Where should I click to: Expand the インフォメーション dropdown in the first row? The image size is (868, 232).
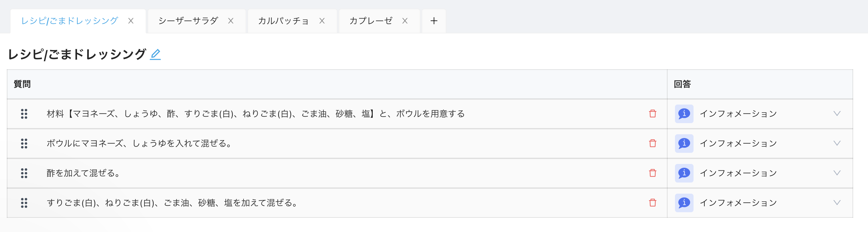837,114
